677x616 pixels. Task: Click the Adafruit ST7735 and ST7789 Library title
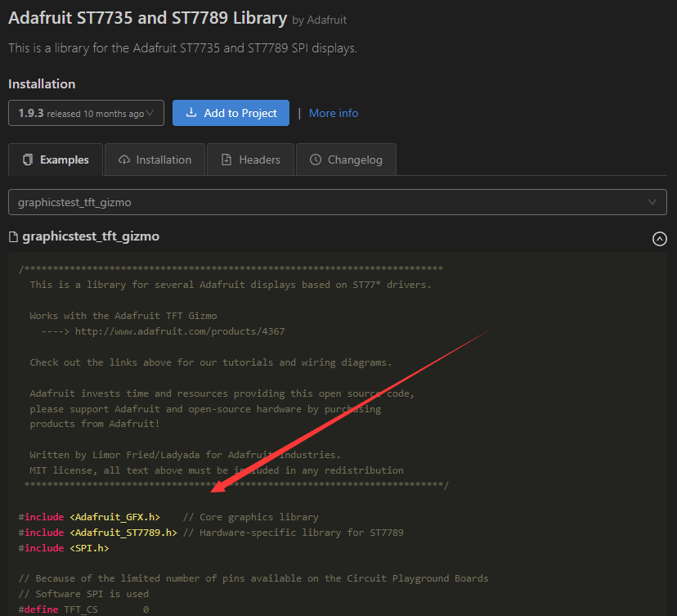pyautogui.click(x=148, y=18)
